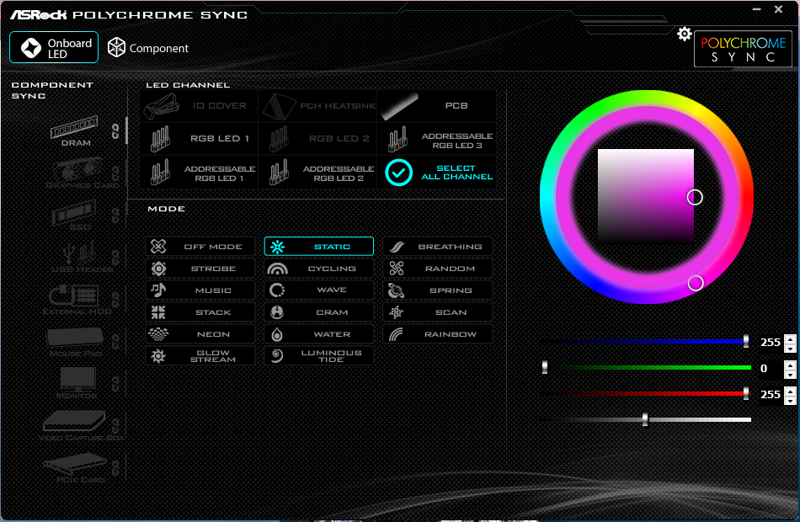Image resolution: width=800 pixels, height=522 pixels.
Task: Click the component sync list scrollbar
Action: (126, 131)
